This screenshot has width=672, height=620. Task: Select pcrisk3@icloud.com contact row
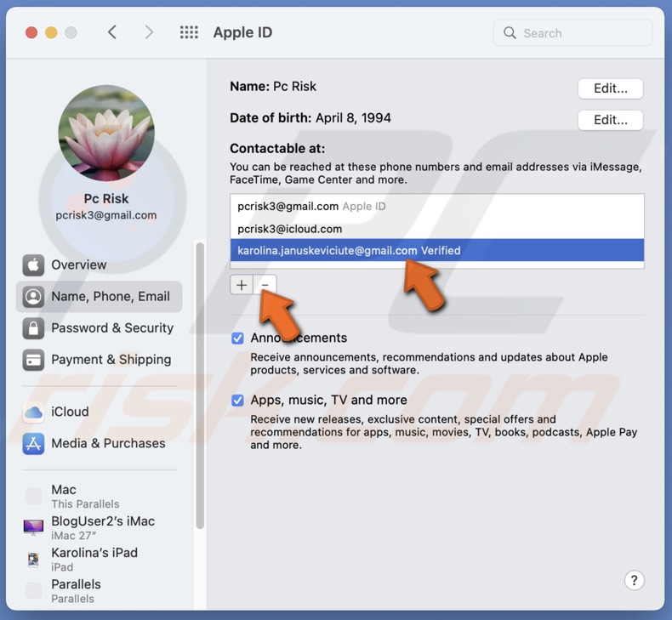tap(436, 229)
